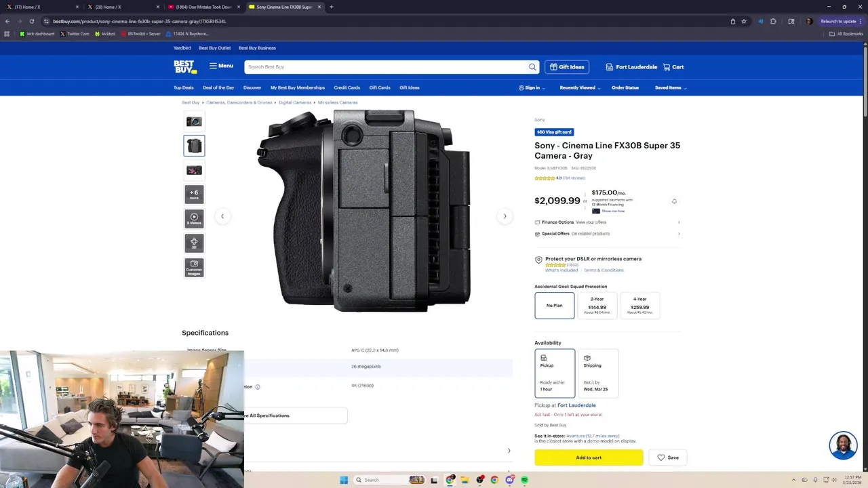This screenshot has width=868, height=488.
Task: Open the All Bookmarks folder
Action: point(846,34)
